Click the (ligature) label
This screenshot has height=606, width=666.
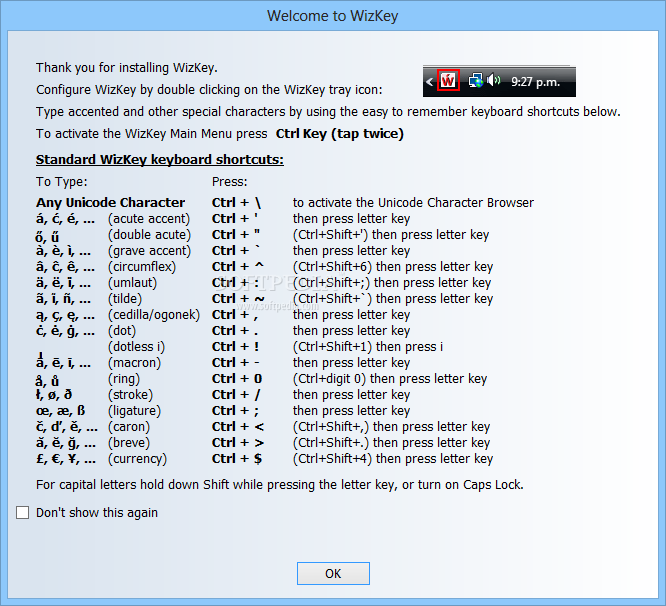(x=135, y=411)
